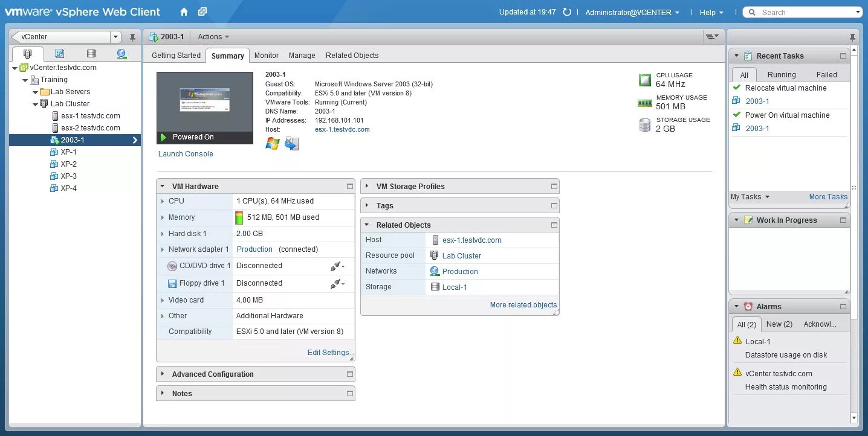Expand the Notes section
Image resolution: width=868 pixels, height=436 pixels.
tap(163, 394)
